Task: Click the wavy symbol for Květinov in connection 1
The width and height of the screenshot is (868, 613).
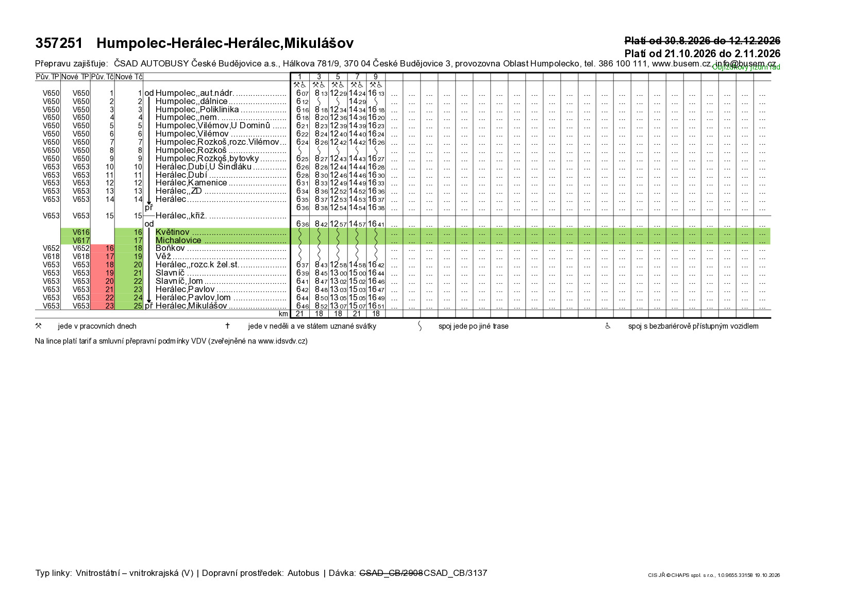Action: coord(299,232)
